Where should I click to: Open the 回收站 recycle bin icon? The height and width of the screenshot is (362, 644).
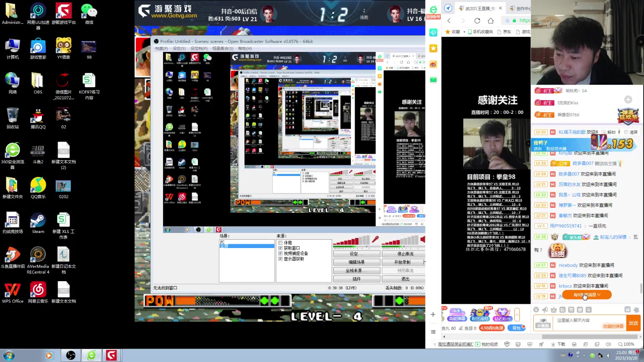[13, 118]
